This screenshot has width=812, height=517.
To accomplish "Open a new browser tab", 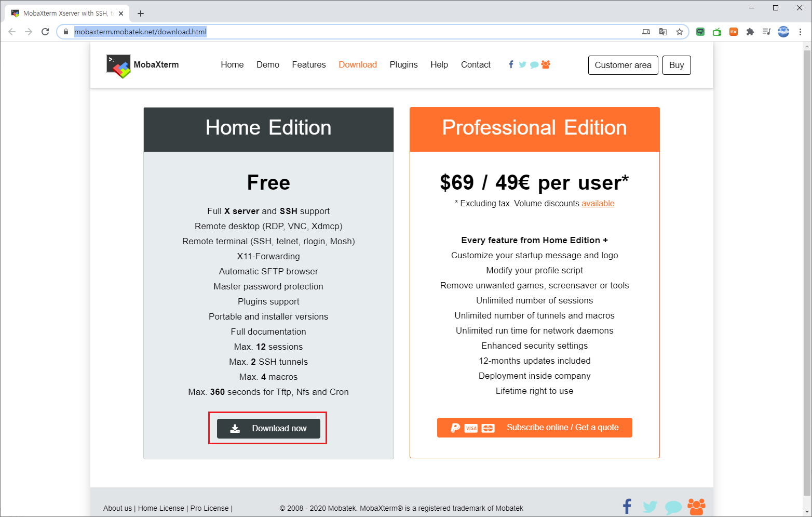I will 141,14.
